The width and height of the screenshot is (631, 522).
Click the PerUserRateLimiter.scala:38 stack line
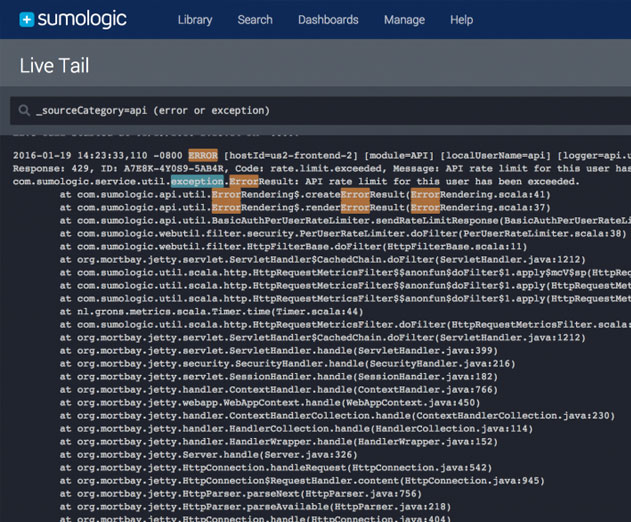343,233
